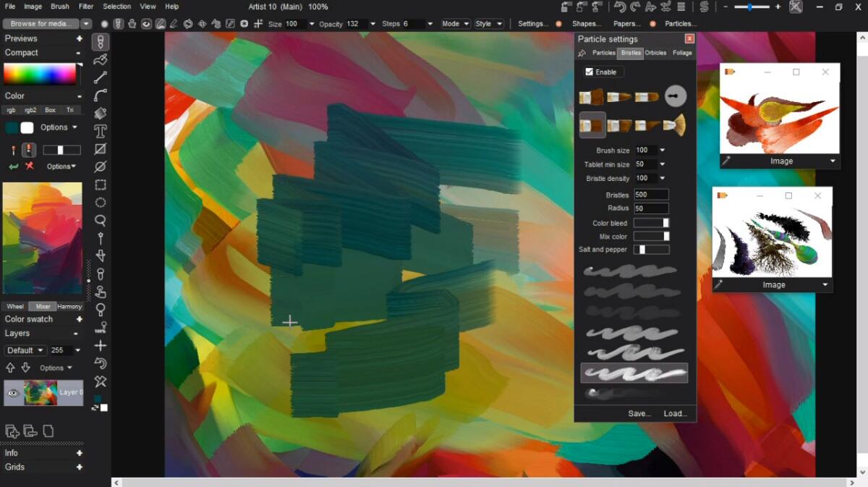Open the Filter menu
868x487 pixels.
[86, 7]
